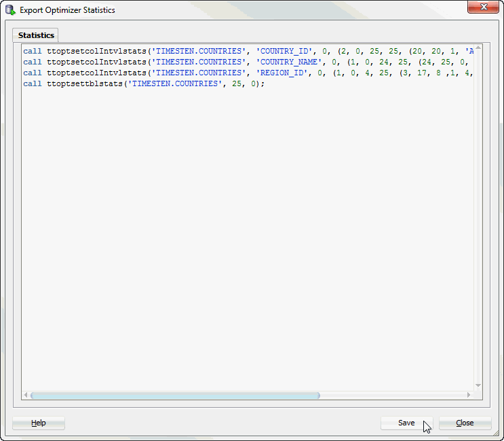
Task: Click the red X window close button
Action: pos(484,7)
